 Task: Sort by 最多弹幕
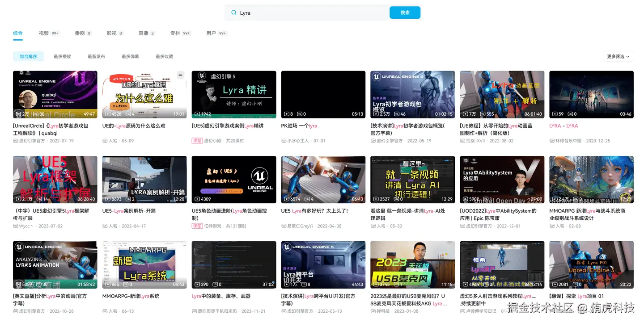(x=130, y=56)
